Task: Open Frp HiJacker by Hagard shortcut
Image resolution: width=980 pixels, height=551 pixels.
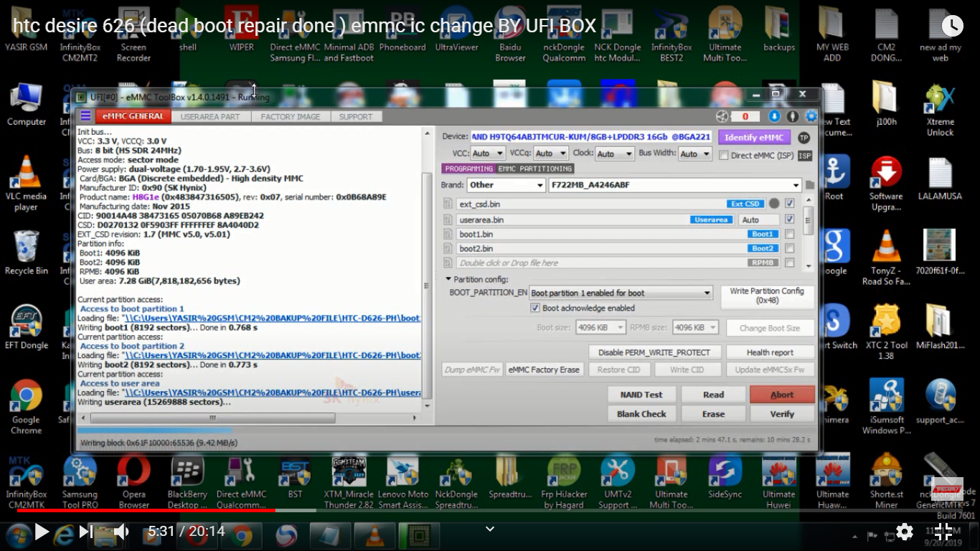Action: click(563, 482)
